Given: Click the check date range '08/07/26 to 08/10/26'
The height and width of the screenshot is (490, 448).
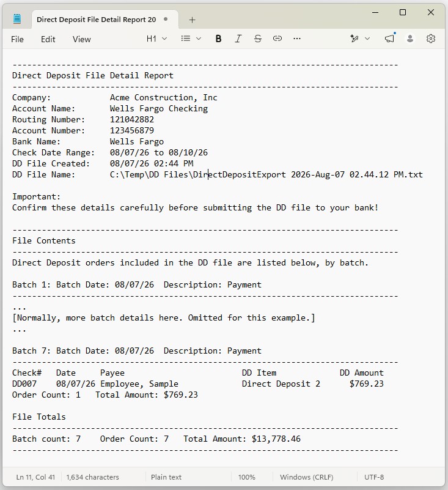Looking at the screenshot, I should point(158,152).
